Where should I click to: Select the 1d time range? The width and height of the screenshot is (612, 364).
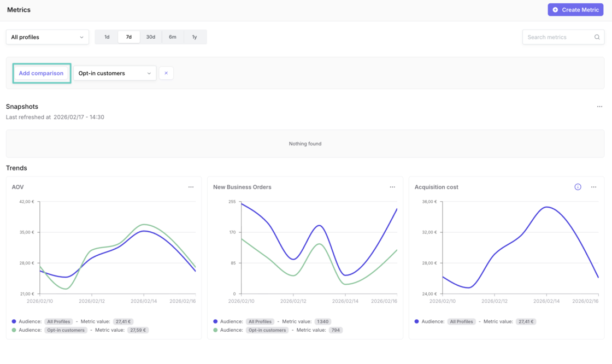[107, 37]
